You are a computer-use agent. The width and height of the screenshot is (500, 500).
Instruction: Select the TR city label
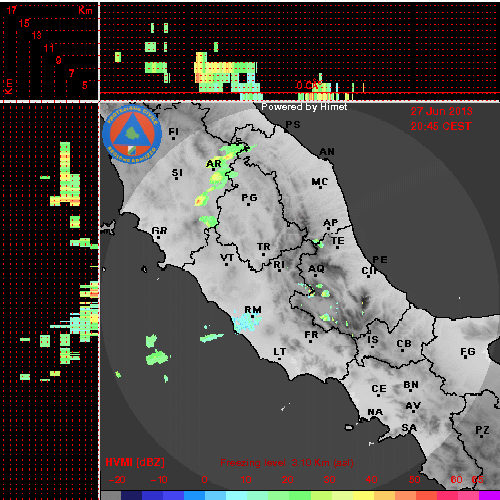pyautogui.click(x=264, y=247)
